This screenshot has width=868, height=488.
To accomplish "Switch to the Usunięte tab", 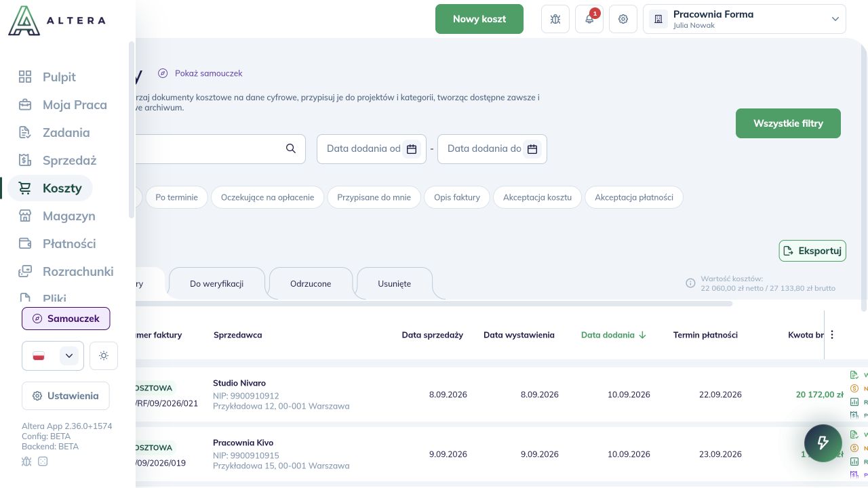I will pyautogui.click(x=395, y=283).
